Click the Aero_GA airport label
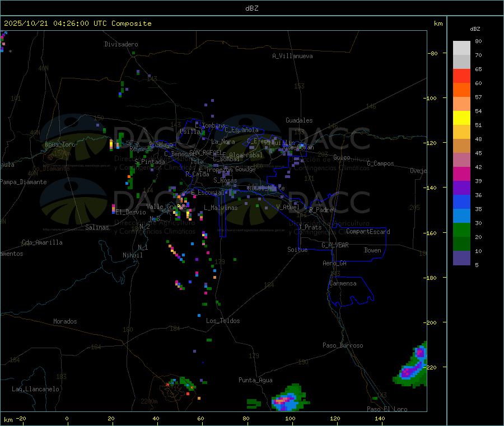Screen dimensions: 504x426 (335, 263)
